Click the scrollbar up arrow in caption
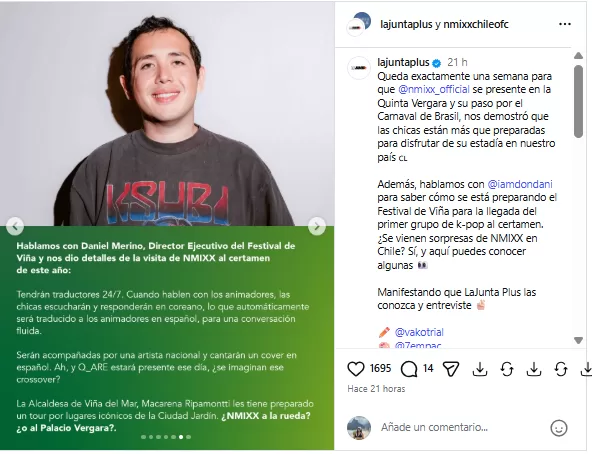 [578, 56]
